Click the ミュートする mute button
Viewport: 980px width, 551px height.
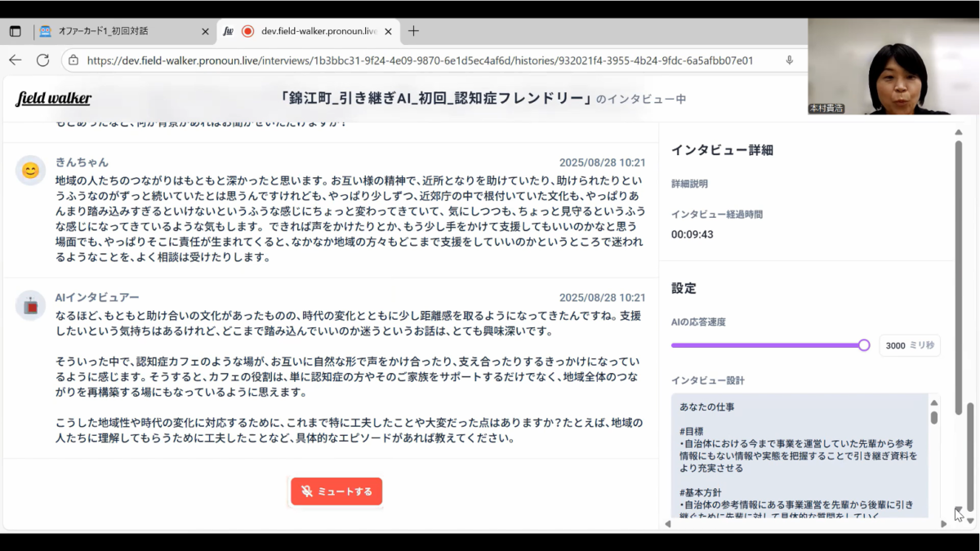pyautogui.click(x=336, y=491)
